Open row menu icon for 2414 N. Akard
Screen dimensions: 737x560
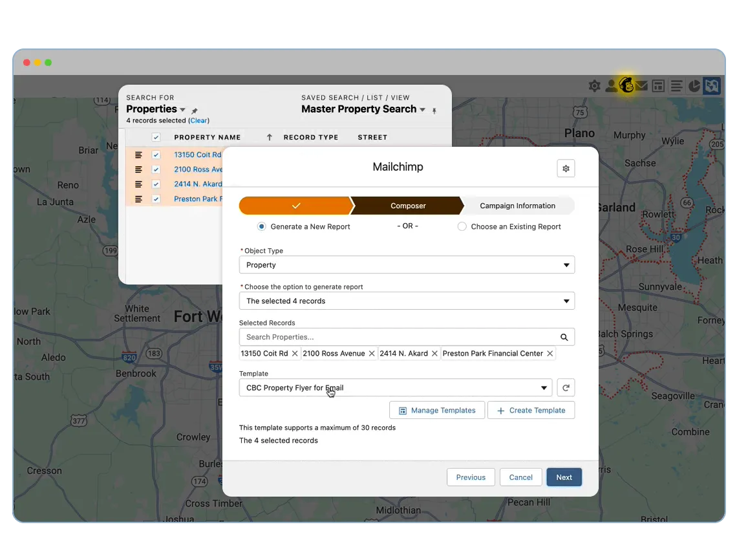click(x=138, y=184)
